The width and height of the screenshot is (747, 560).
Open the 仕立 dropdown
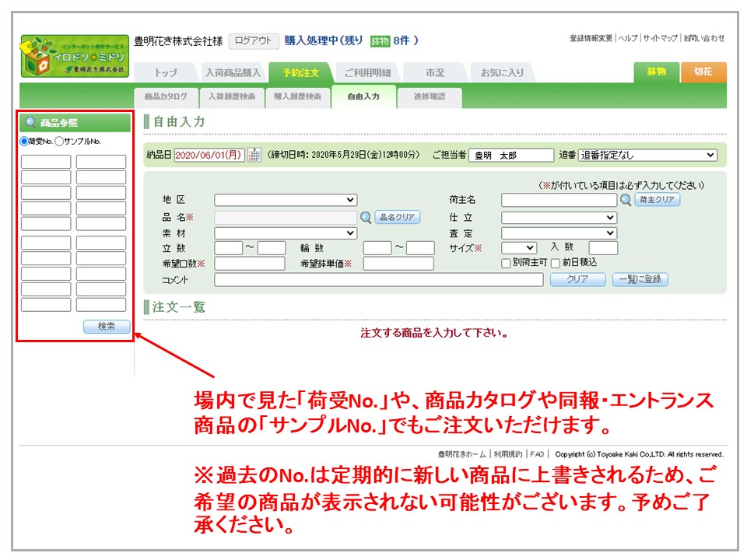[x=559, y=218]
